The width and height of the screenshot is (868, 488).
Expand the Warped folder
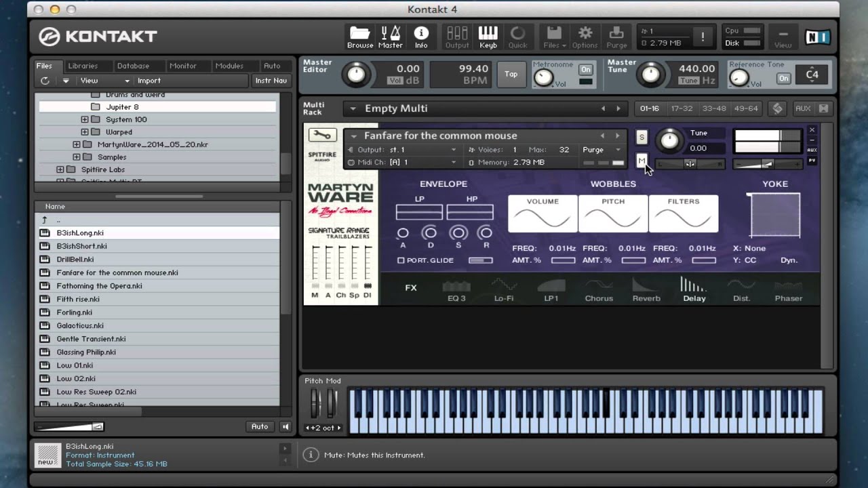[x=85, y=132]
